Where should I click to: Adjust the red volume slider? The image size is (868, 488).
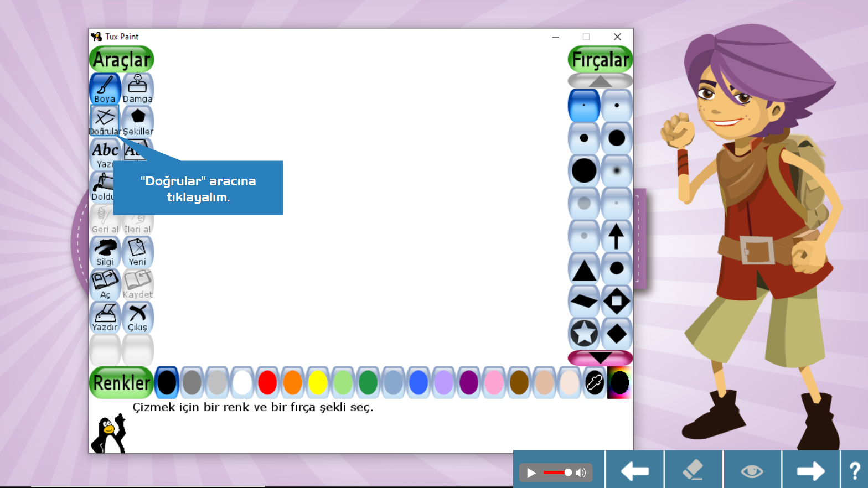[x=557, y=473]
